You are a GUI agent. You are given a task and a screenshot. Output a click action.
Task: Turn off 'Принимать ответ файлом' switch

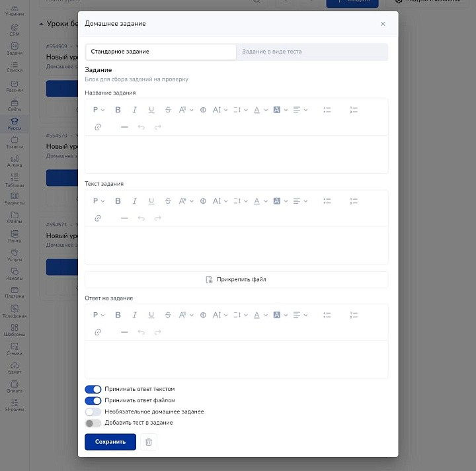pyautogui.click(x=93, y=401)
